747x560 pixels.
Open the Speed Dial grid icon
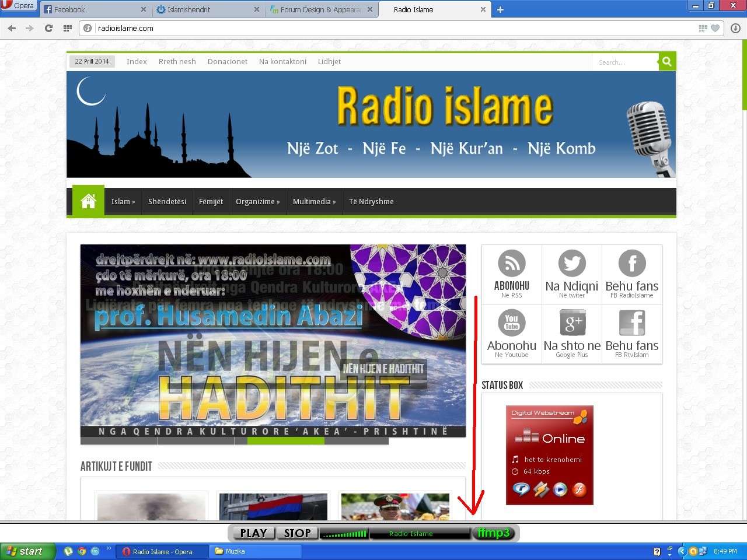tap(67, 28)
